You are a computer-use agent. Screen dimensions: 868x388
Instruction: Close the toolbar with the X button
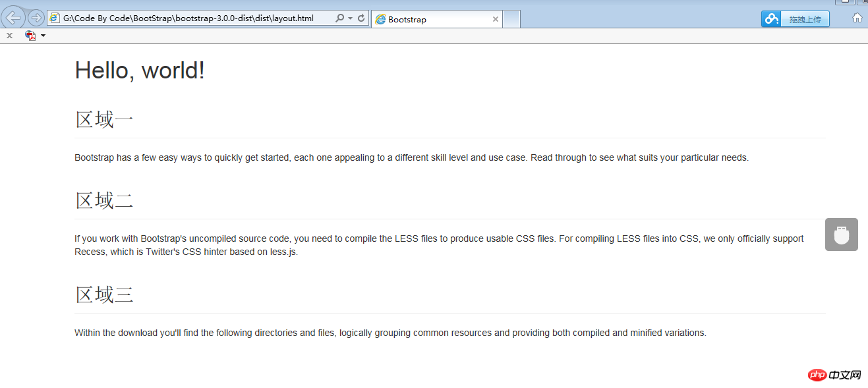pos(9,36)
